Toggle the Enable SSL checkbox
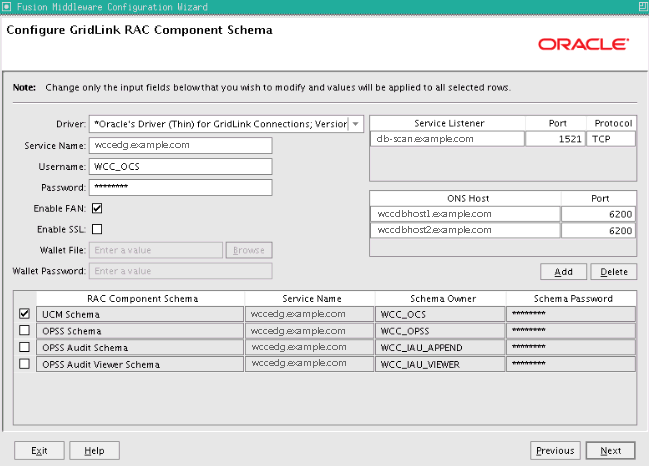The height and width of the screenshot is (466, 649). click(97, 229)
